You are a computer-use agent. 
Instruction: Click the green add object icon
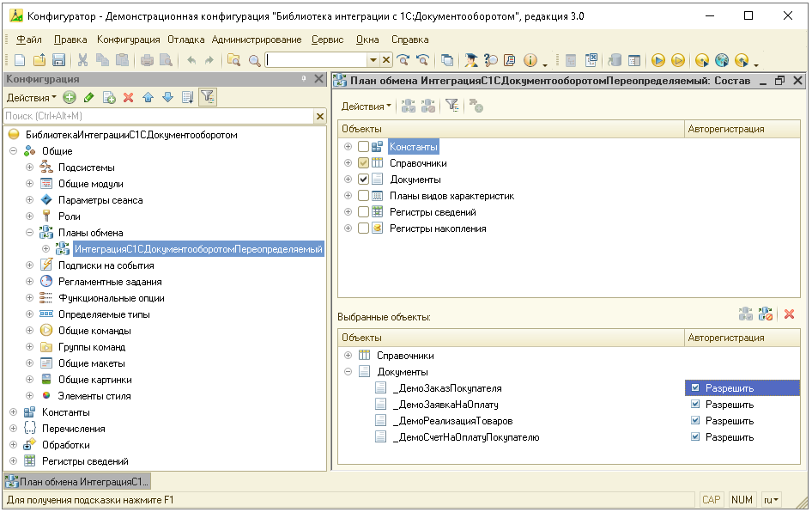70,98
